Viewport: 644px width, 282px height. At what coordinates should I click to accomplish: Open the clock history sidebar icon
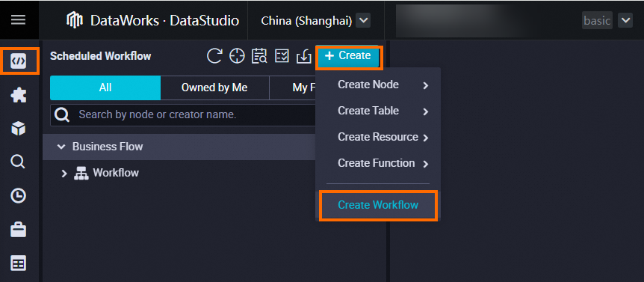(19, 196)
